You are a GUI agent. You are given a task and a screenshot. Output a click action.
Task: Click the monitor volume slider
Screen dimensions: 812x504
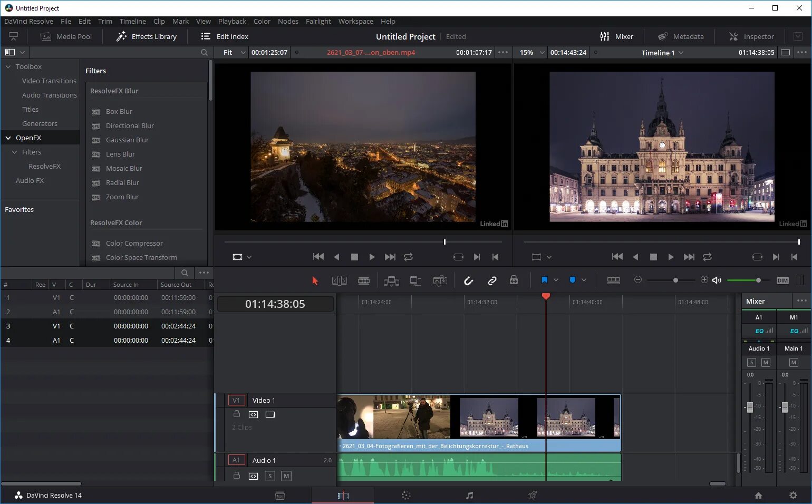point(743,280)
